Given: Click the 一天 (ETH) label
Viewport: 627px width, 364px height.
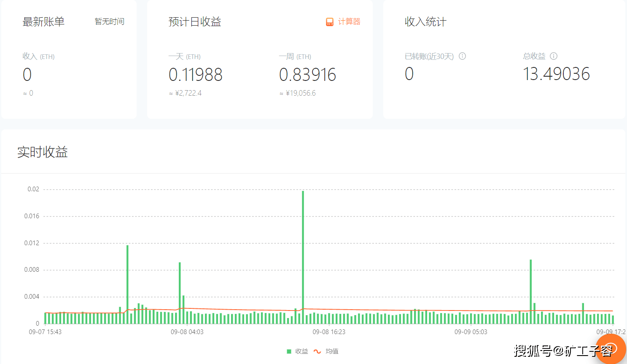Looking at the screenshot, I should coord(184,56).
